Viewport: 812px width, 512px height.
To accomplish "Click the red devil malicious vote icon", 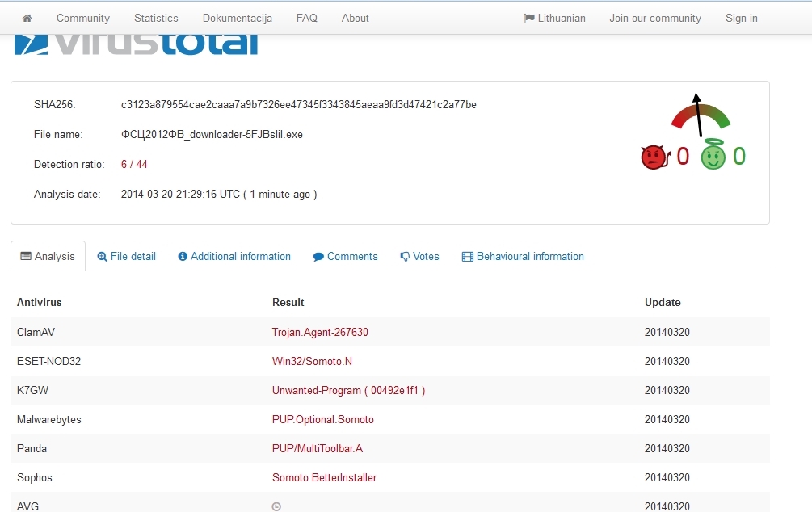I will (x=653, y=157).
